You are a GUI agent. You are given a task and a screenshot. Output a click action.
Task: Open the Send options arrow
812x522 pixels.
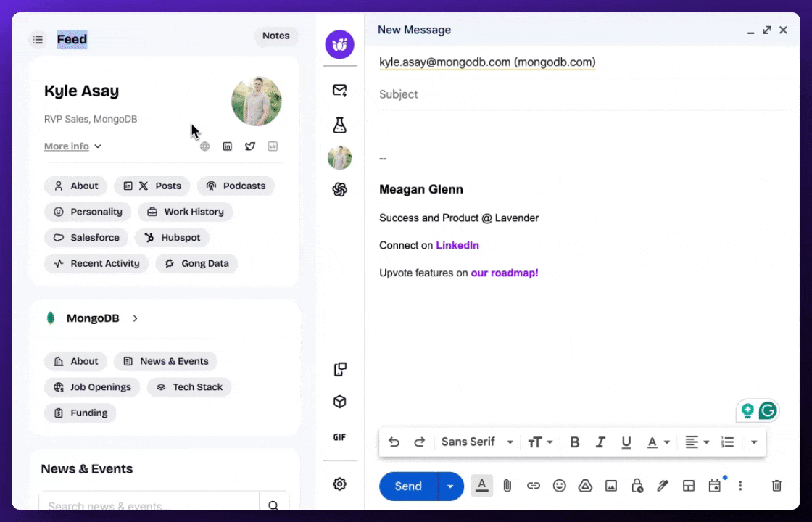450,486
